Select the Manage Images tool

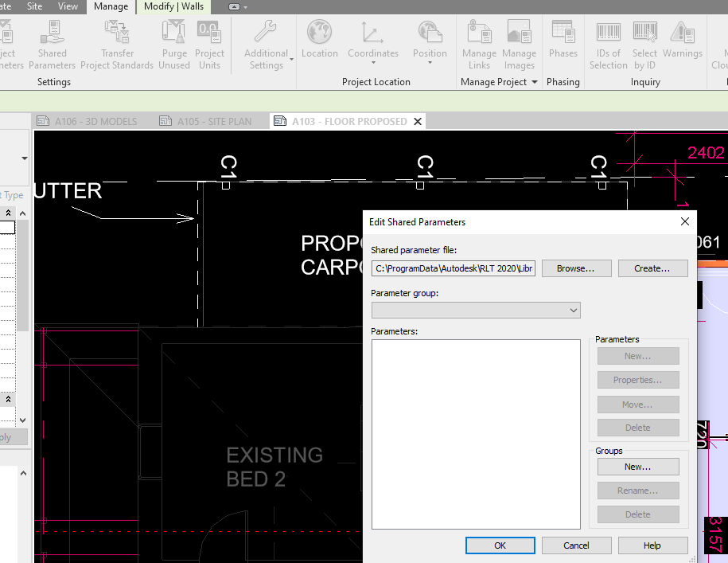[x=520, y=44]
